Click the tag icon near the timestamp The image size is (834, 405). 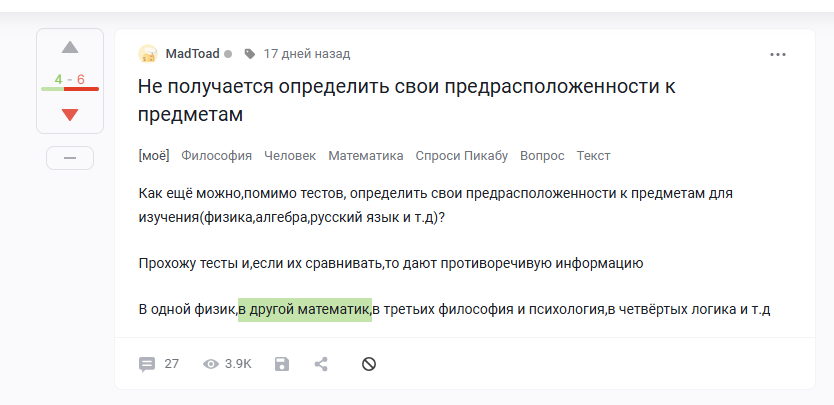[249, 54]
